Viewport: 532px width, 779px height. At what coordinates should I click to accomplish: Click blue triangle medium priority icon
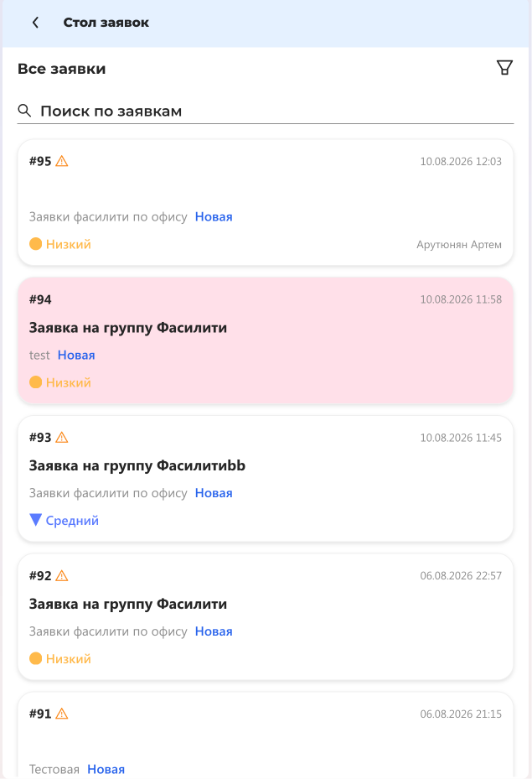[x=35, y=520]
